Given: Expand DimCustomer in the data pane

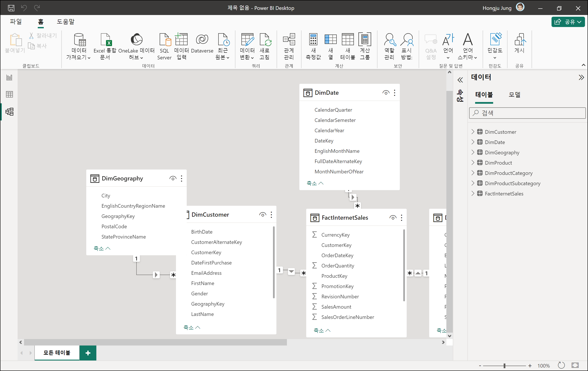Looking at the screenshot, I should (473, 132).
